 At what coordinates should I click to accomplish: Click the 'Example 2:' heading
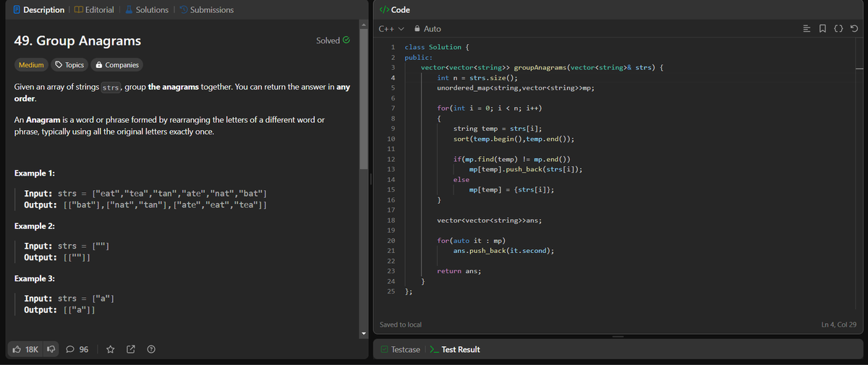tap(35, 226)
